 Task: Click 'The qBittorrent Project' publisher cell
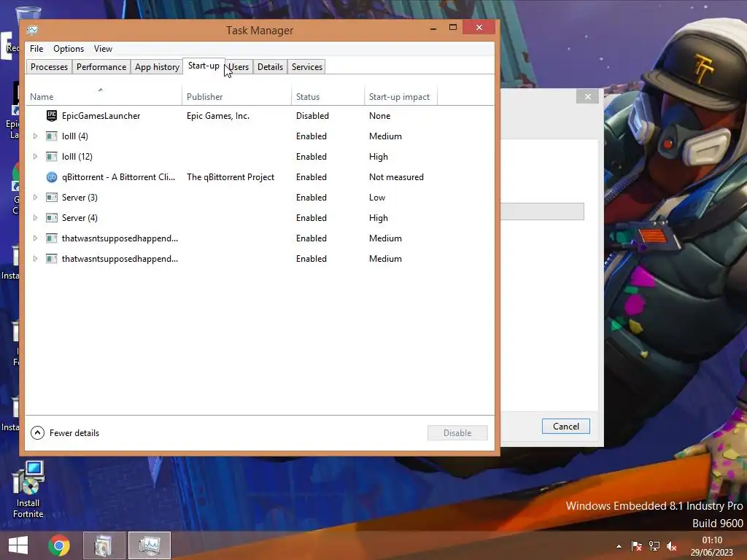pos(231,177)
